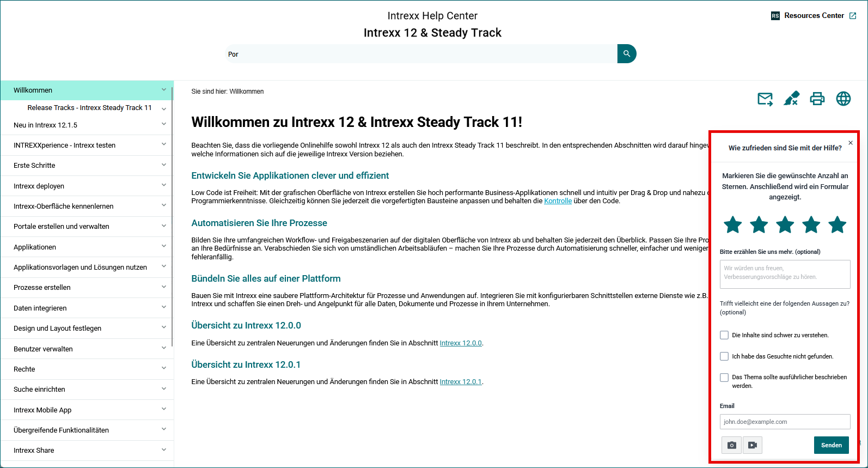868x468 pixels.
Task: Click the send-by-email envelope icon
Action: tap(765, 99)
